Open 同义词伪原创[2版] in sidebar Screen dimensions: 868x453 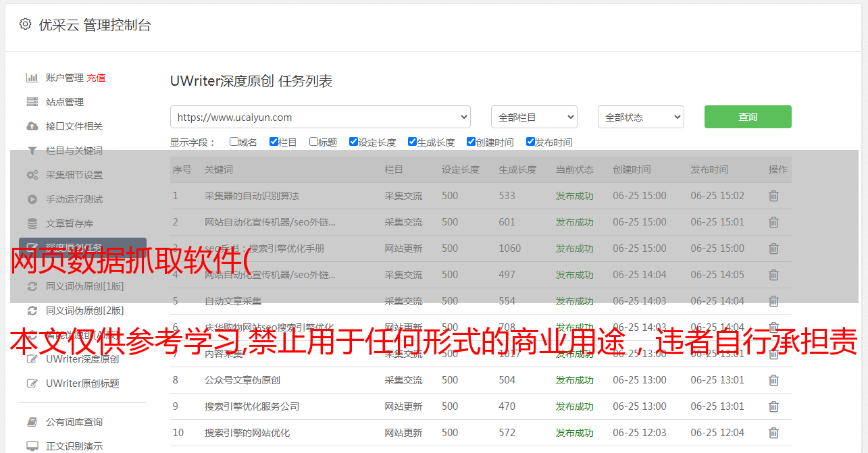[84, 311]
